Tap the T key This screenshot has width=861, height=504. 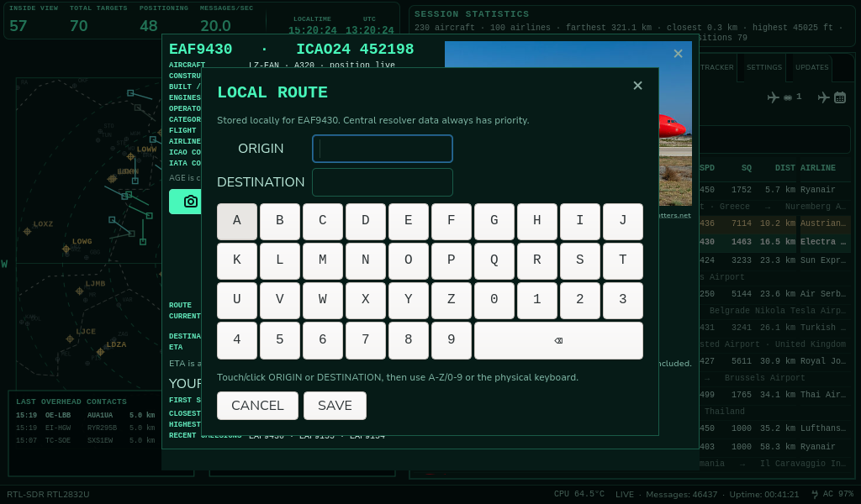623,261
